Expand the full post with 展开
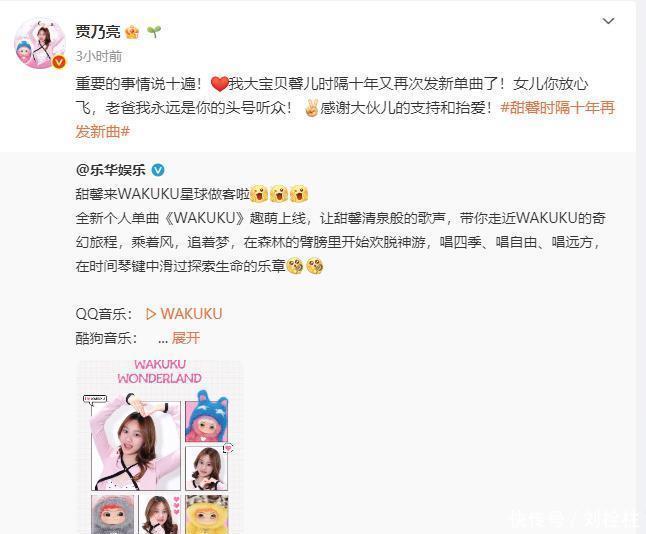Screen dimensions: 646x534 186,338
